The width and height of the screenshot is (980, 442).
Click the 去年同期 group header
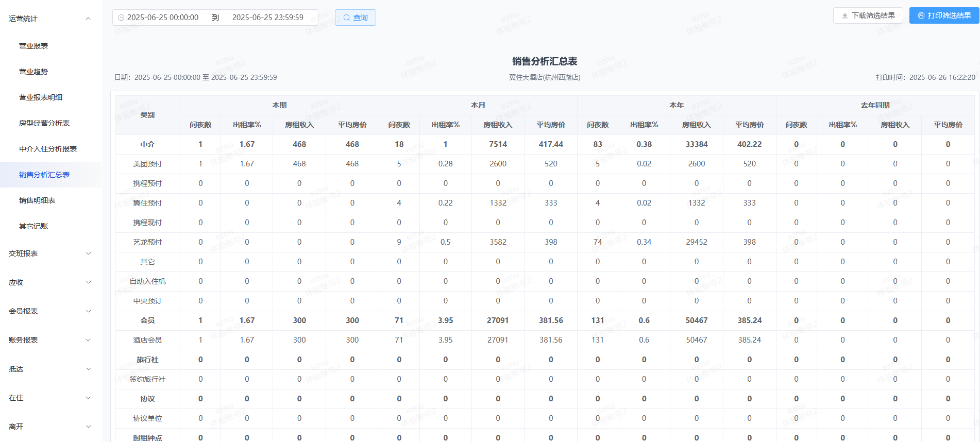[875, 105]
